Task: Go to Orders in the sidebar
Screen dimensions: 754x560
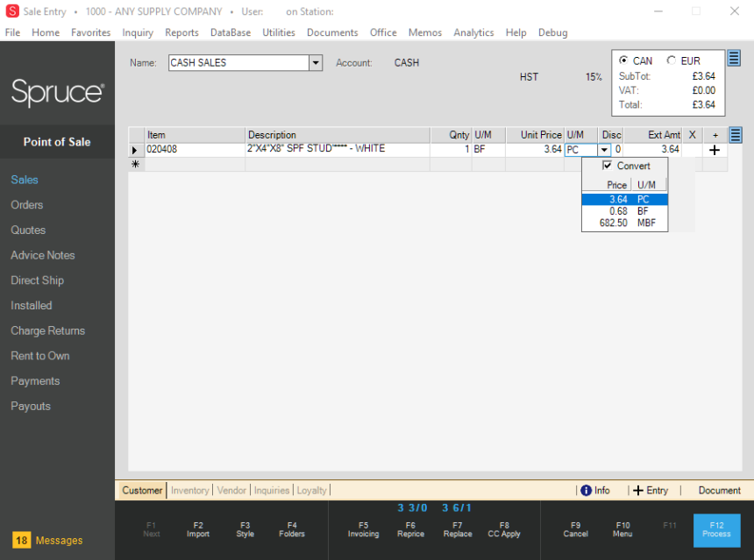Action: [x=27, y=205]
